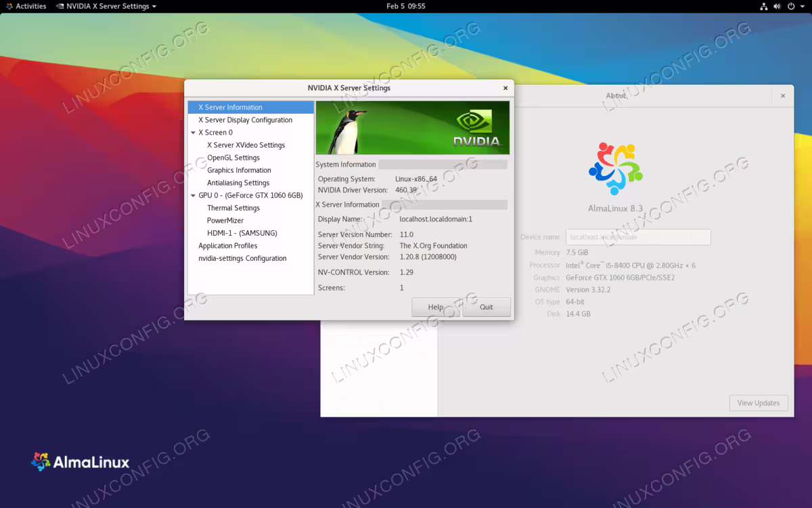Collapse the GPU 0 tree node
This screenshot has height=508, width=812.
point(193,196)
